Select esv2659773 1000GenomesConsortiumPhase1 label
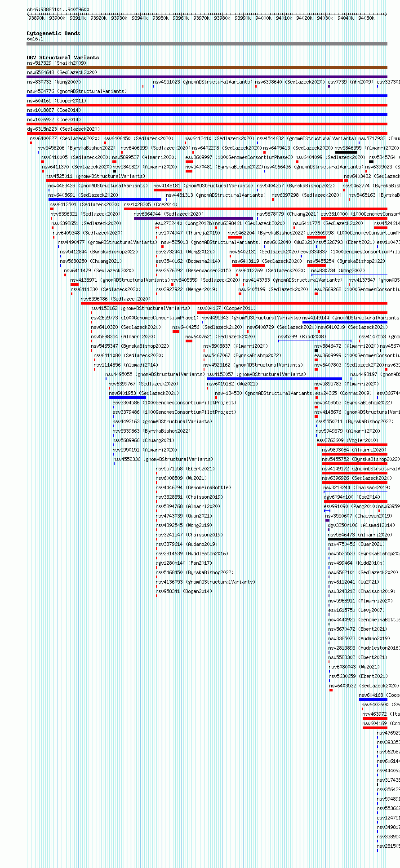 pos(145,318)
